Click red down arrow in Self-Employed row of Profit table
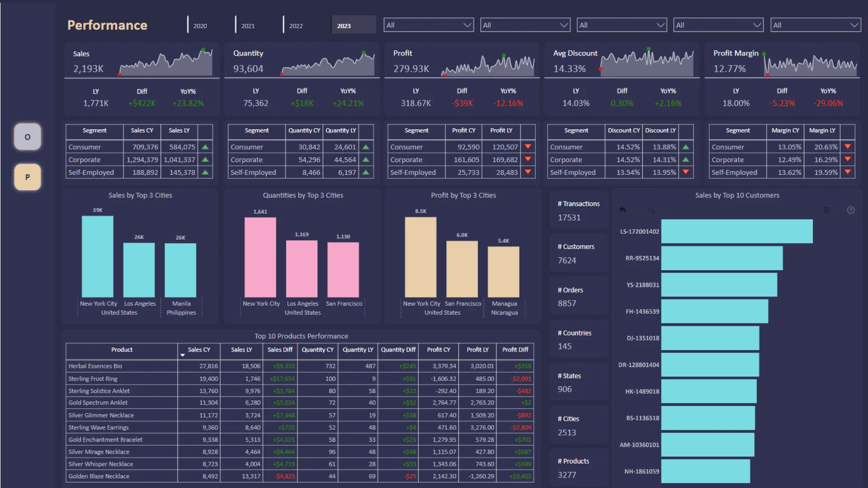Viewport: 868px width, 488px height. (x=528, y=172)
